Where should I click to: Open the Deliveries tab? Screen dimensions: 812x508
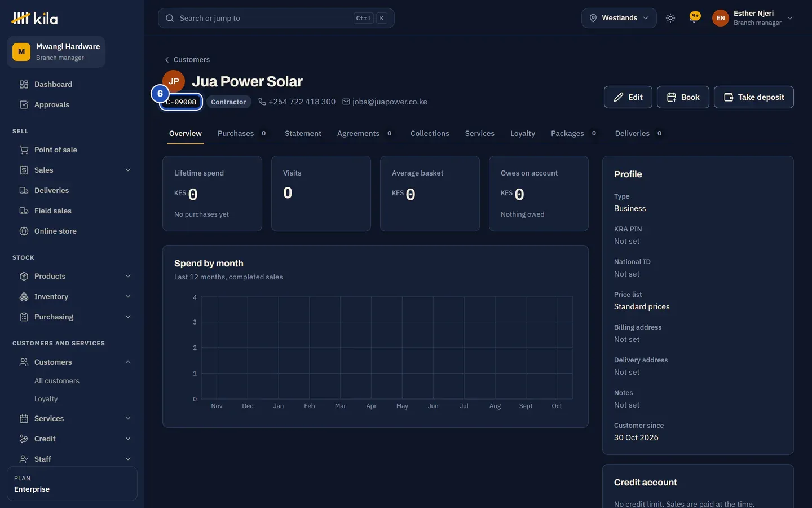(x=638, y=134)
